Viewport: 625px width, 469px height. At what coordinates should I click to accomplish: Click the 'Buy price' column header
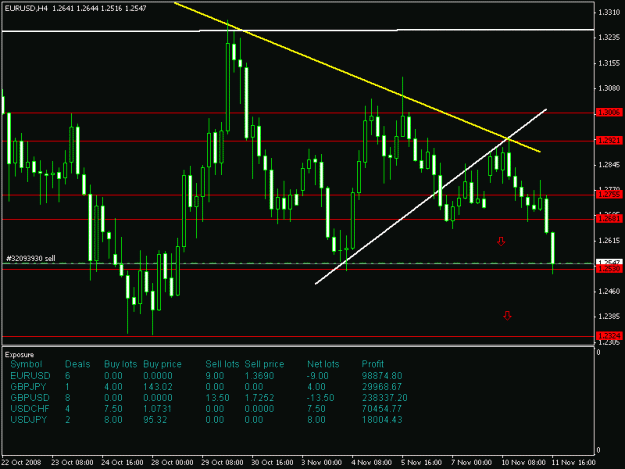(162, 364)
